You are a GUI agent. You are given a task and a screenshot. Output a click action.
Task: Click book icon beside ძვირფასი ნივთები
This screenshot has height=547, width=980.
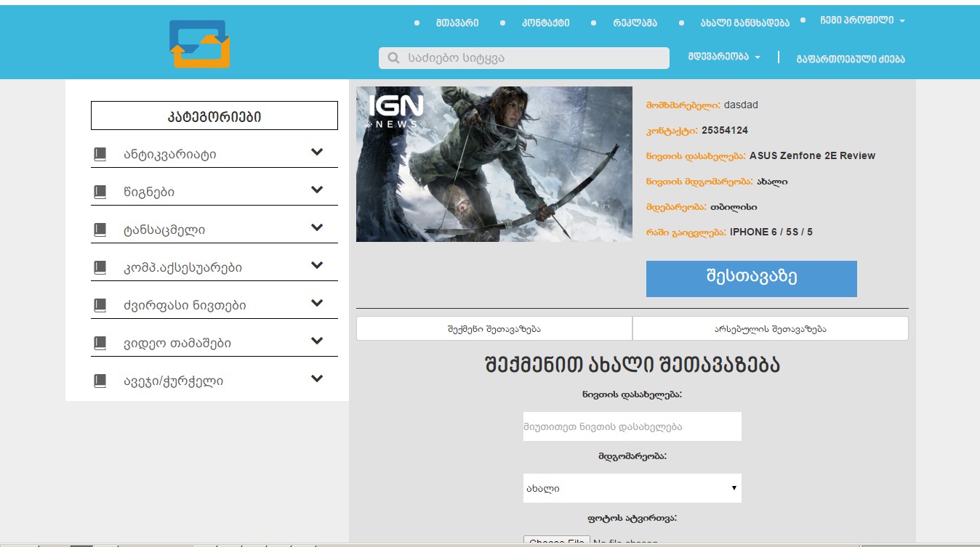point(100,305)
